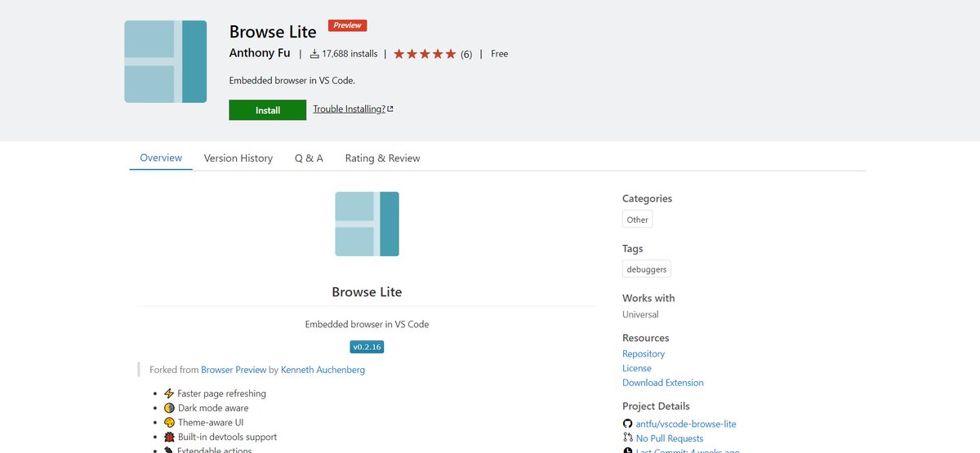
Task: Click the five-star rating icons
Action: pyautogui.click(x=425, y=54)
